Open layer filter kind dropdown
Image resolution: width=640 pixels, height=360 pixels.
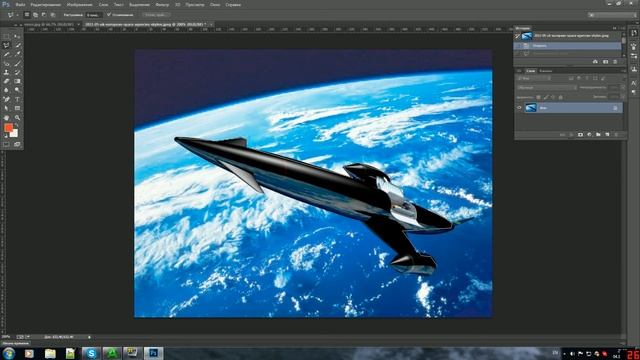[535, 78]
